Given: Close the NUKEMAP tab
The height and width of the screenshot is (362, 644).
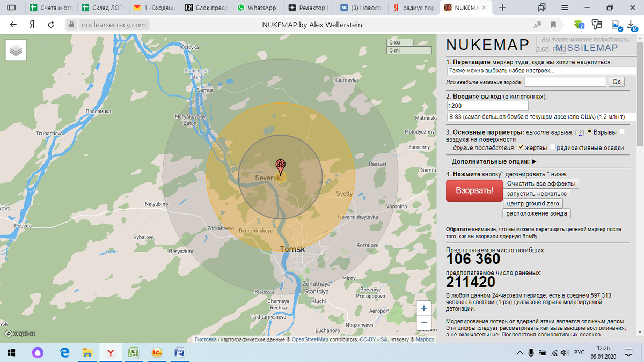Looking at the screenshot, I should click(x=484, y=8).
